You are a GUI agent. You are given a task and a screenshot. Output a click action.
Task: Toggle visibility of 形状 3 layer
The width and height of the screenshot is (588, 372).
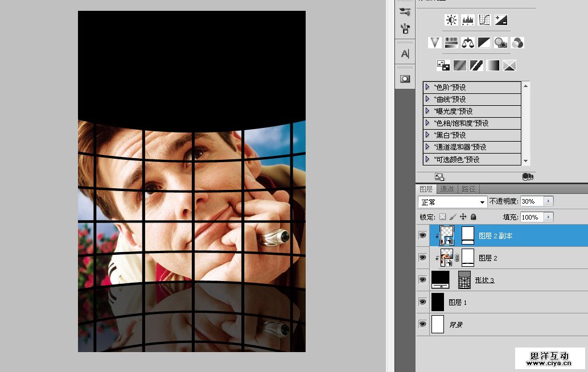click(422, 280)
